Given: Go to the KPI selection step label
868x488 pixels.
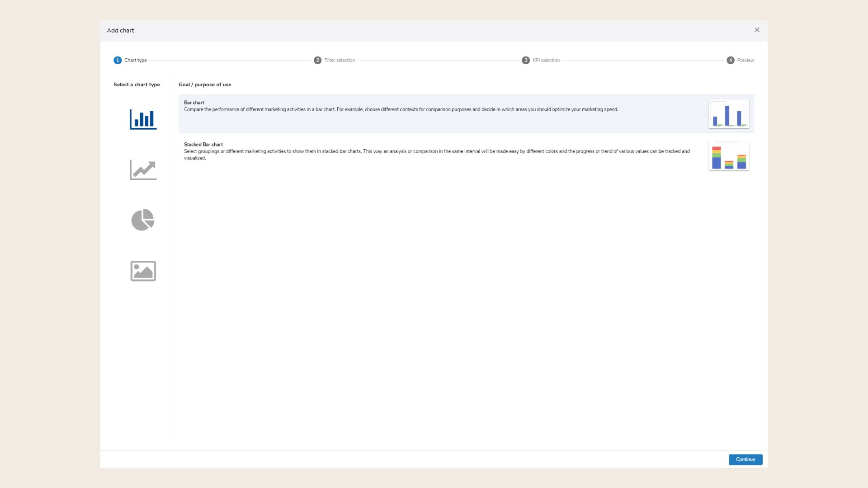Looking at the screenshot, I should pyautogui.click(x=546, y=60).
